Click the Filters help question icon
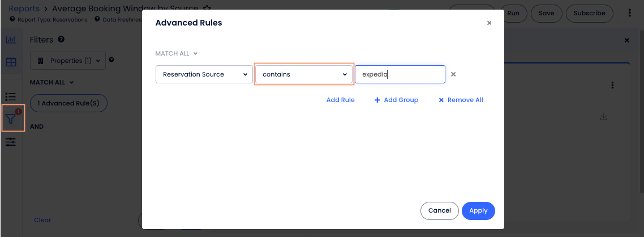This screenshot has width=644, height=237. 61,40
